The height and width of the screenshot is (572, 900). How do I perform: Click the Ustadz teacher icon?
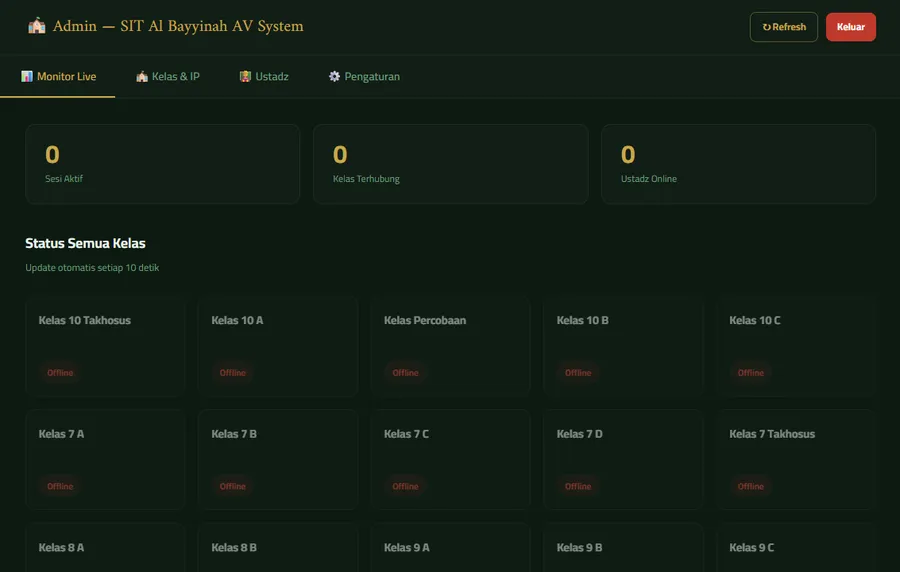[245, 76]
